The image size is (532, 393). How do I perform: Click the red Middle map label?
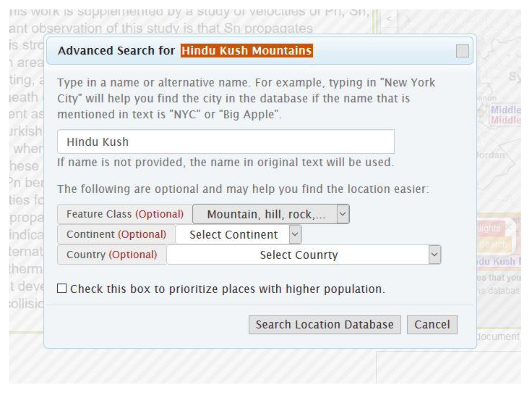coord(506,120)
